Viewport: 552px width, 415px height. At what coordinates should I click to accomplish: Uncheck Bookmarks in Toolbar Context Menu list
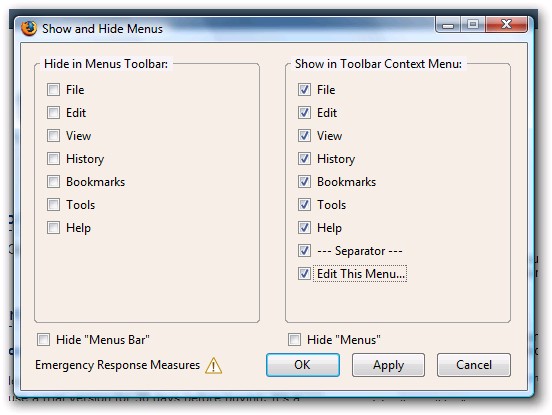[304, 182]
